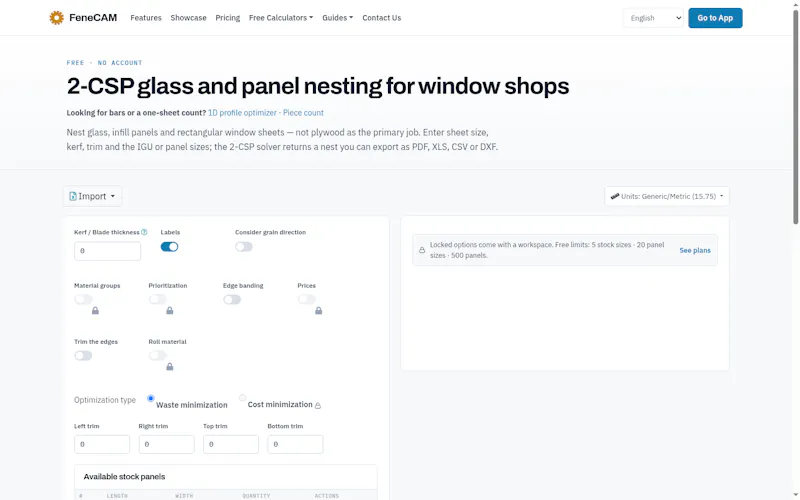Click the Go to App button
The width and height of the screenshot is (800, 500).
[715, 18]
